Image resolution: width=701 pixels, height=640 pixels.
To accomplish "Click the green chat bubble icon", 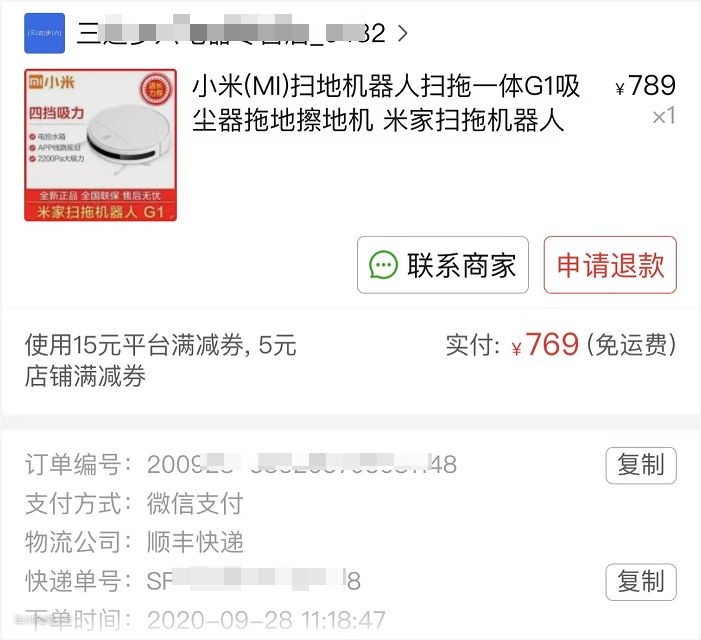I will (x=383, y=265).
